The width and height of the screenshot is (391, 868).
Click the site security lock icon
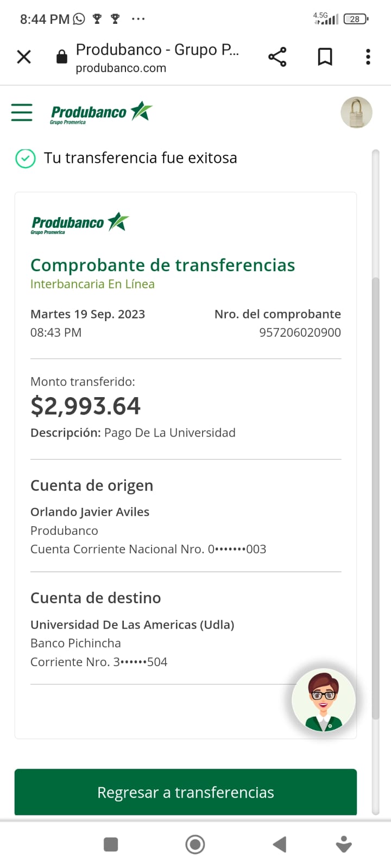(62, 57)
